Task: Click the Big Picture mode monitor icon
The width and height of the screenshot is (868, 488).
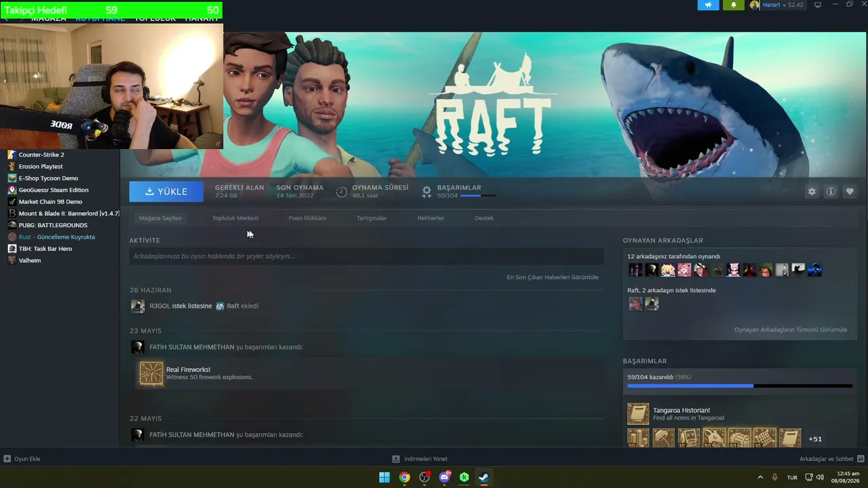Action: click(x=818, y=5)
